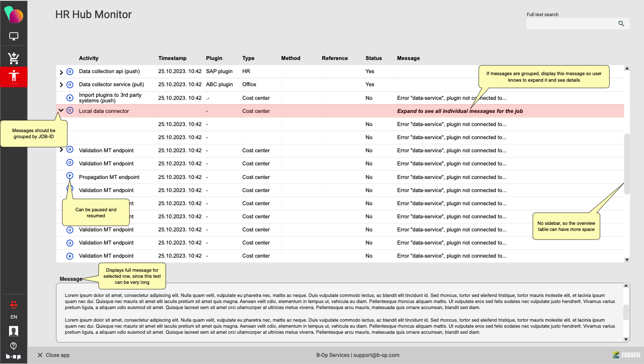Click the magnifier icon in search box

coord(621,24)
